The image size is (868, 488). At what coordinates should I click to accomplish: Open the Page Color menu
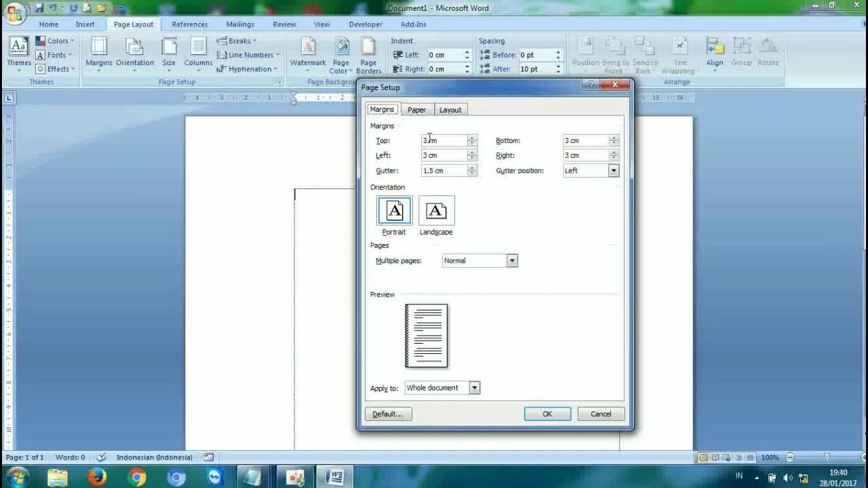340,54
